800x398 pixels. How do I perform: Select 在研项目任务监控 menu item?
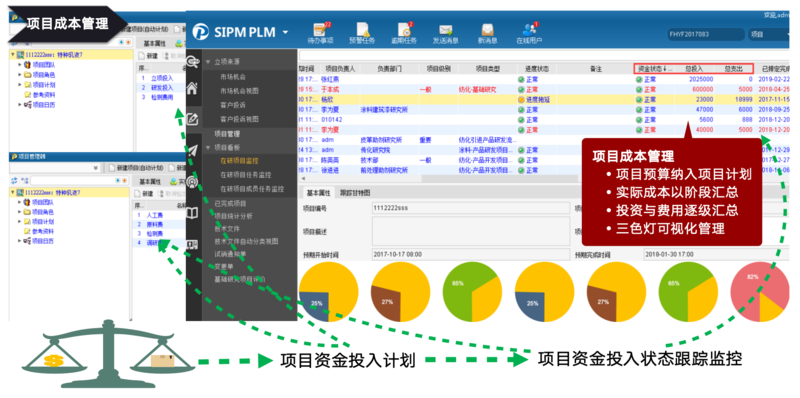pyautogui.click(x=246, y=175)
